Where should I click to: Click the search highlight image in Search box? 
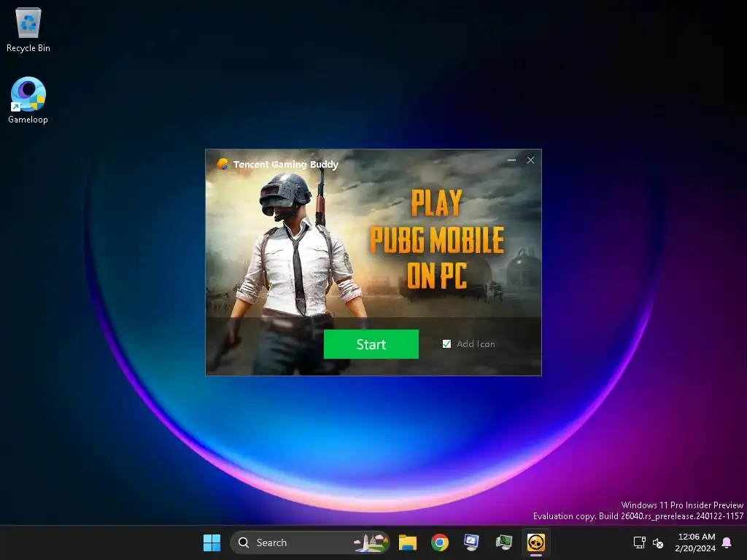pyautogui.click(x=371, y=542)
